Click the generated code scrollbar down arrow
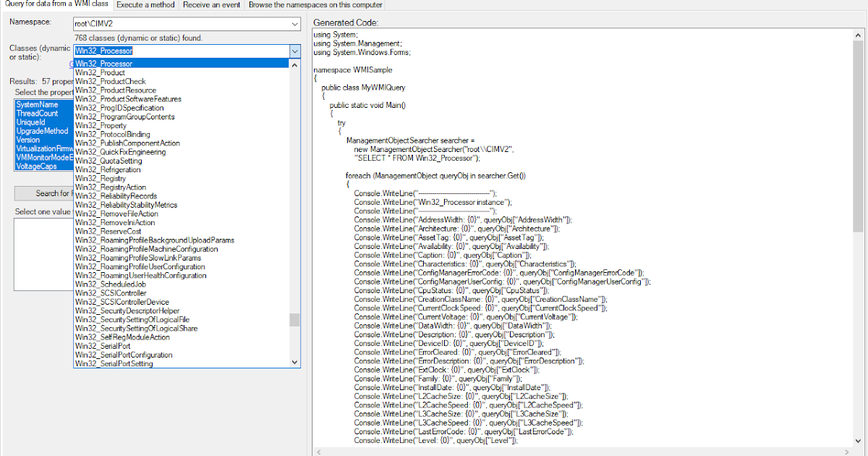The width and height of the screenshot is (868, 456). (x=858, y=439)
